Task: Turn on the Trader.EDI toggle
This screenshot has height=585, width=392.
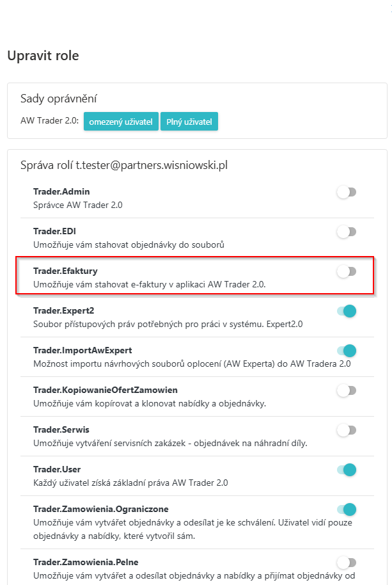Action: coord(346,232)
